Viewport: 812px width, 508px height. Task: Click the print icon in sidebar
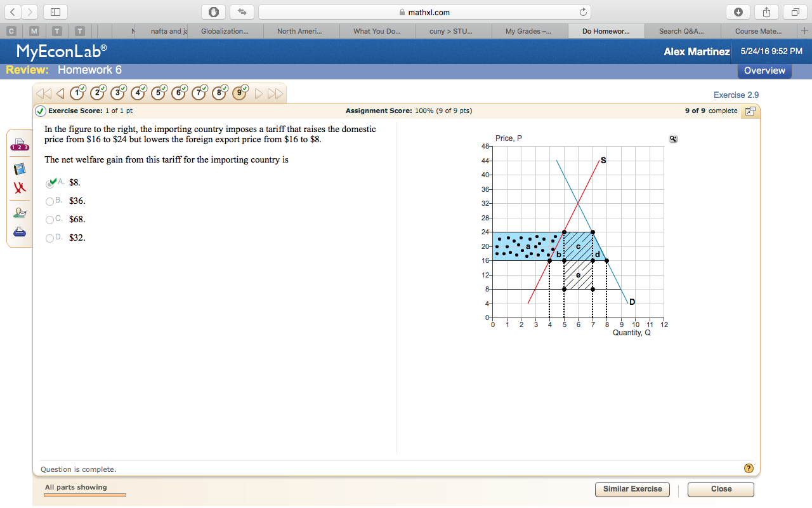[x=19, y=232]
